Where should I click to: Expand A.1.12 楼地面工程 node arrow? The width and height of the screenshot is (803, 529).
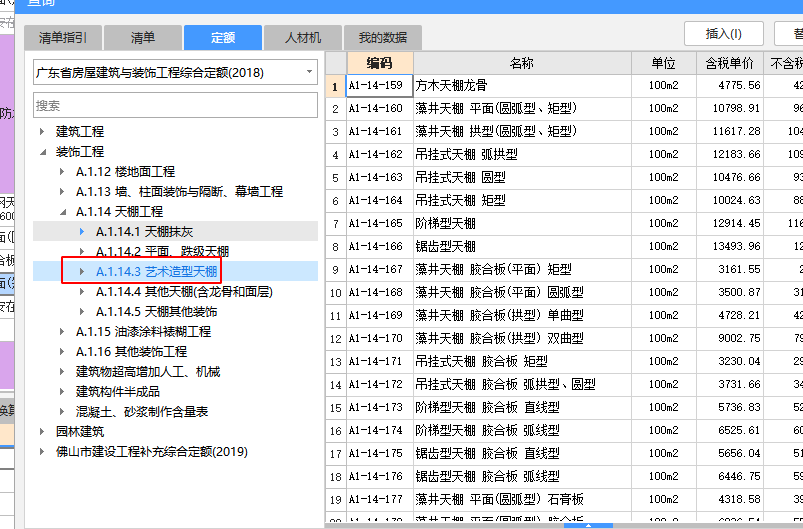(x=62, y=172)
